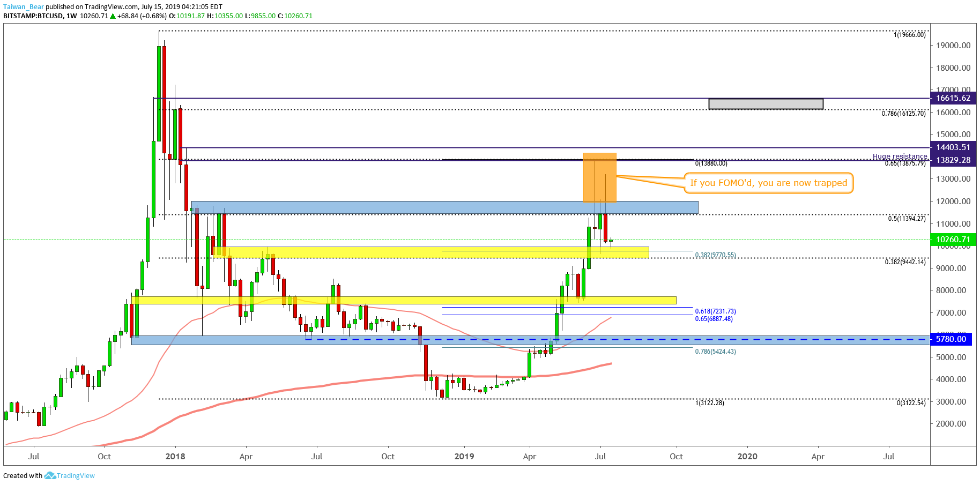Click the +68.84 (+0.68%) change value
This screenshot has width=980, height=485.
click(142, 16)
